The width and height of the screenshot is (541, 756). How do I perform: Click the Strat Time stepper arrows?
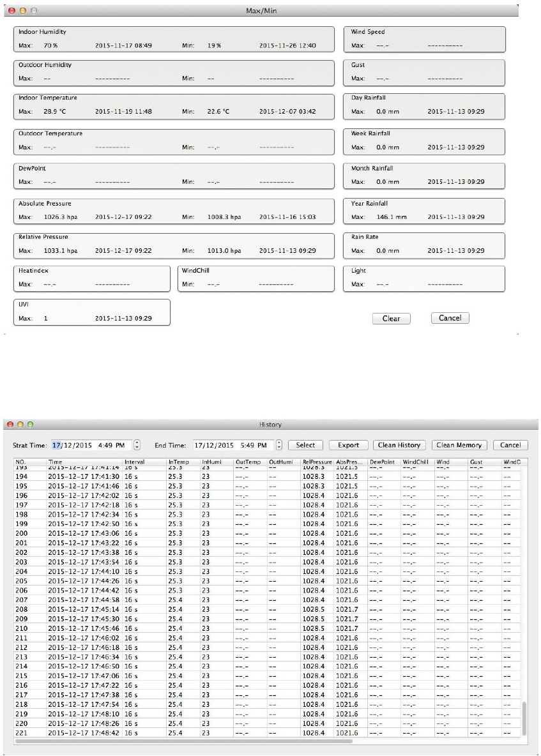[x=137, y=445]
